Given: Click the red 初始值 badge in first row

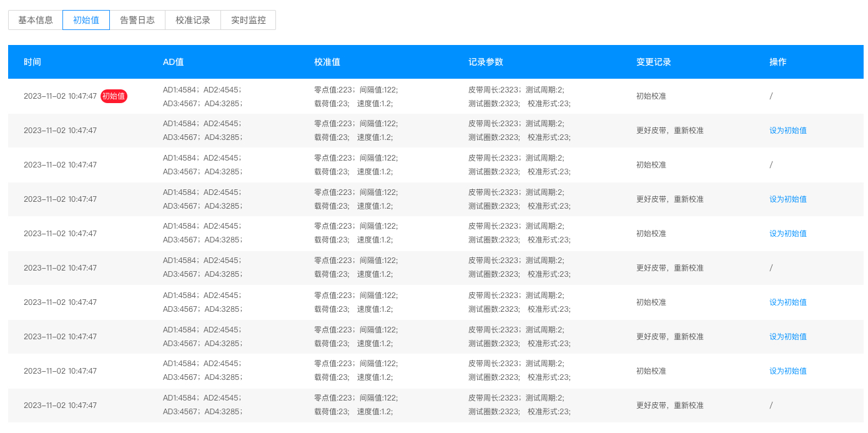Looking at the screenshot, I should (x=114, y=96).
